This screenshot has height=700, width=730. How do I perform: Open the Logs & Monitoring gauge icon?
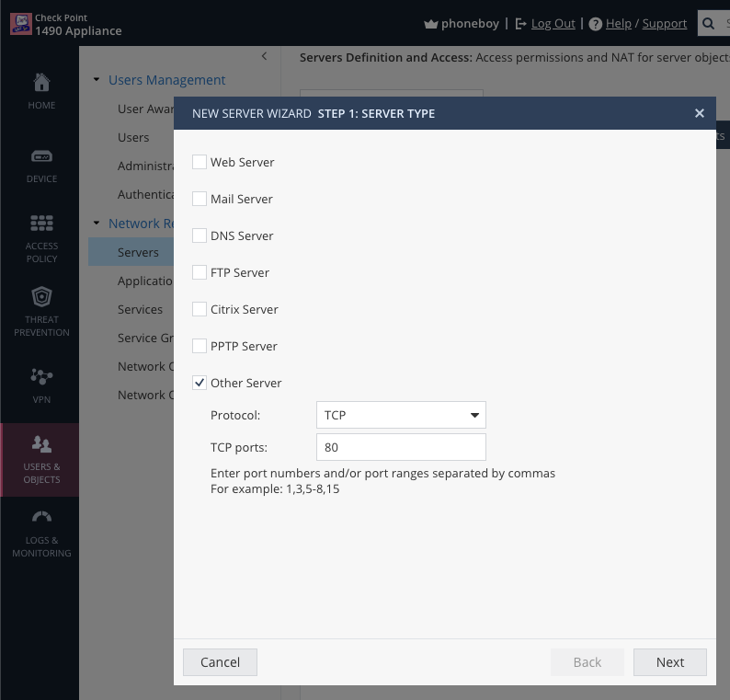(41, 517)
